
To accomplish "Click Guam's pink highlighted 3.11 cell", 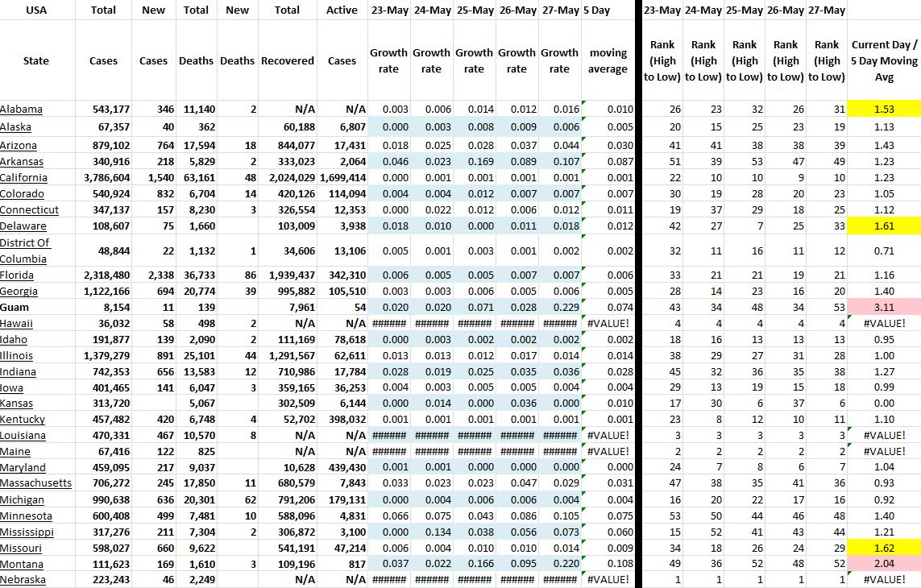I will pyautogui.click(x=884, y=307).
